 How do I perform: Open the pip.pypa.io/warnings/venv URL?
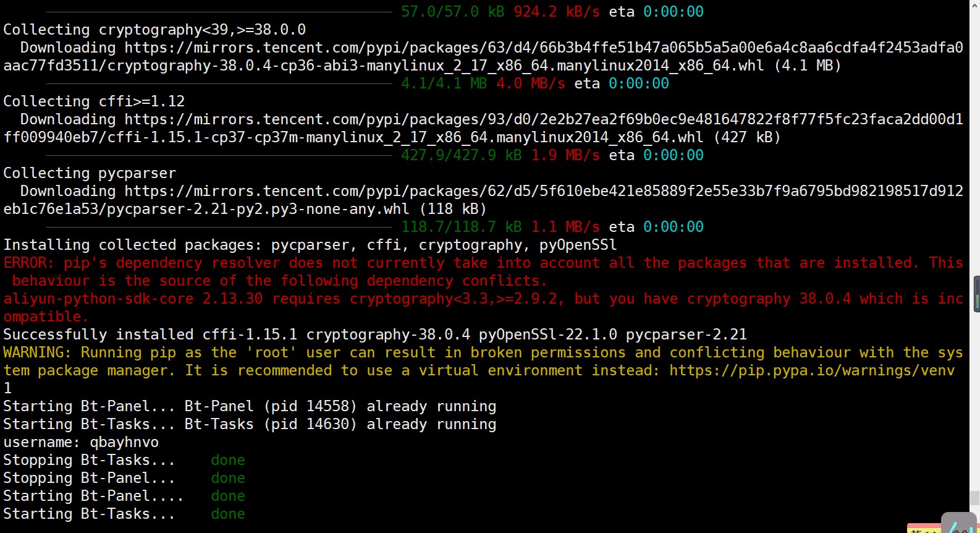tap(812, 370)
